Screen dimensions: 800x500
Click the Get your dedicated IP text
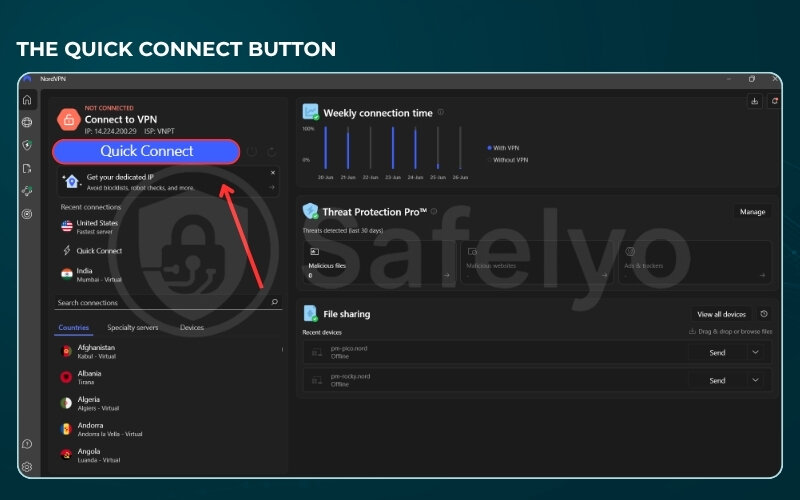[x=120, y=177]
